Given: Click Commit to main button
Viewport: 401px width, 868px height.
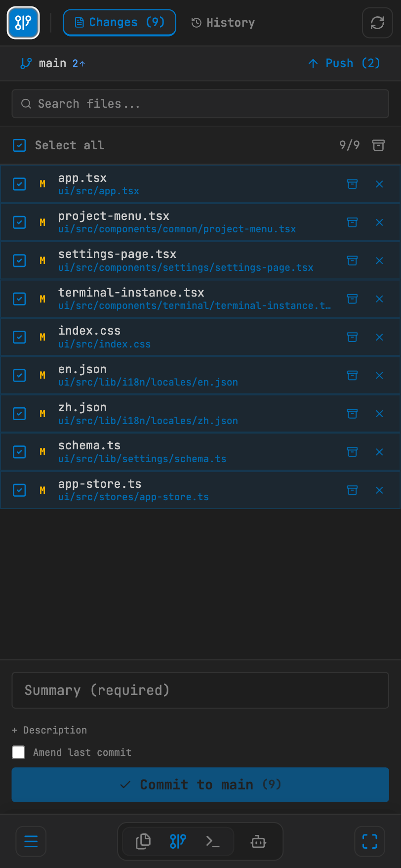Looking at the screenshot, I should coord(200,784).
